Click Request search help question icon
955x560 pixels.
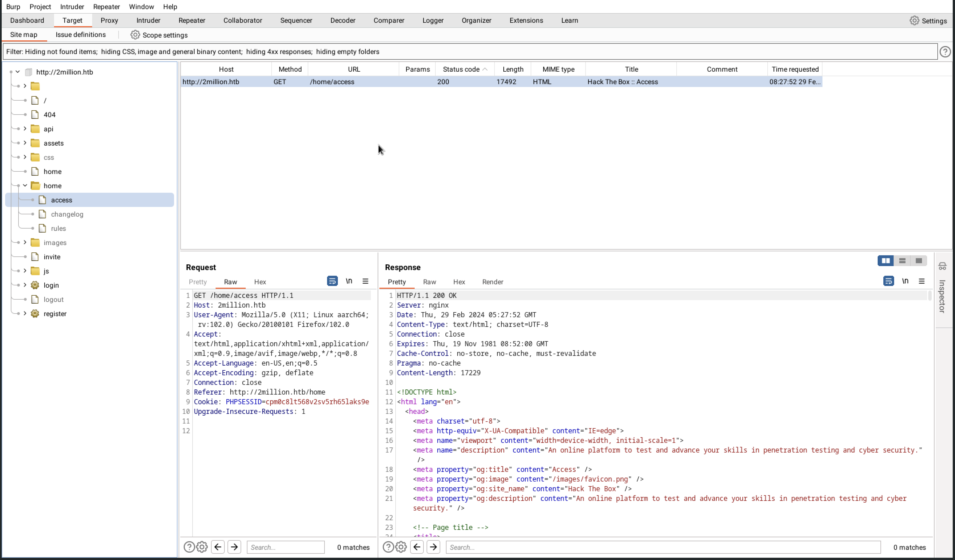(189, 547)
